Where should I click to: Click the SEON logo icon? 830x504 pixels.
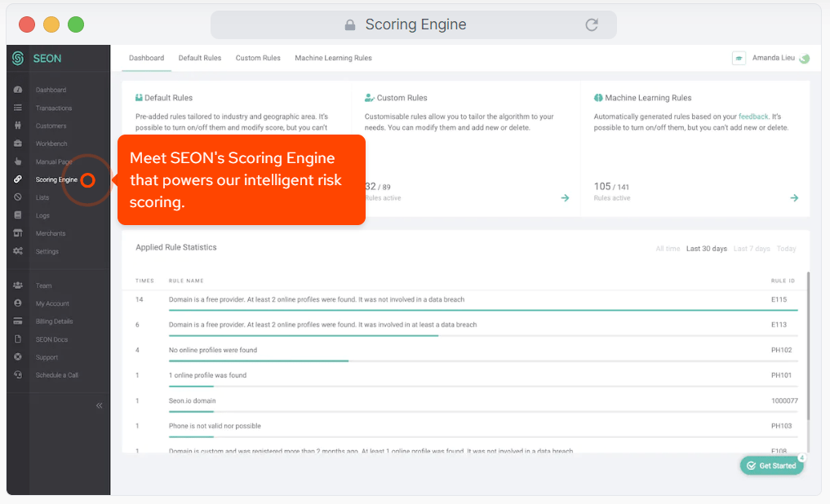18,58
